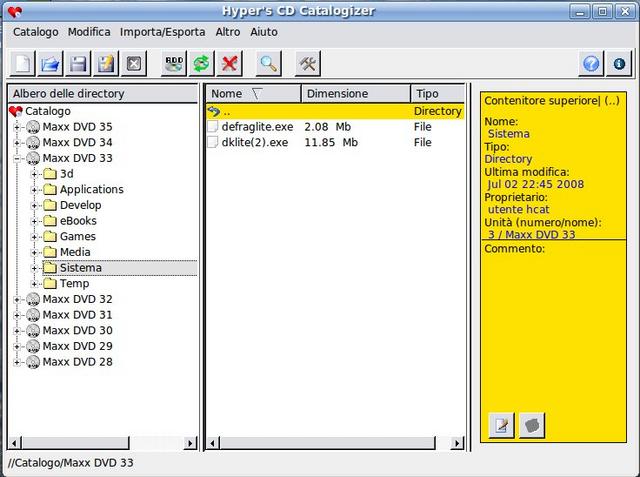Show about info with the i icon
This screenshot has width=640, height=477.
coord(619,64)
